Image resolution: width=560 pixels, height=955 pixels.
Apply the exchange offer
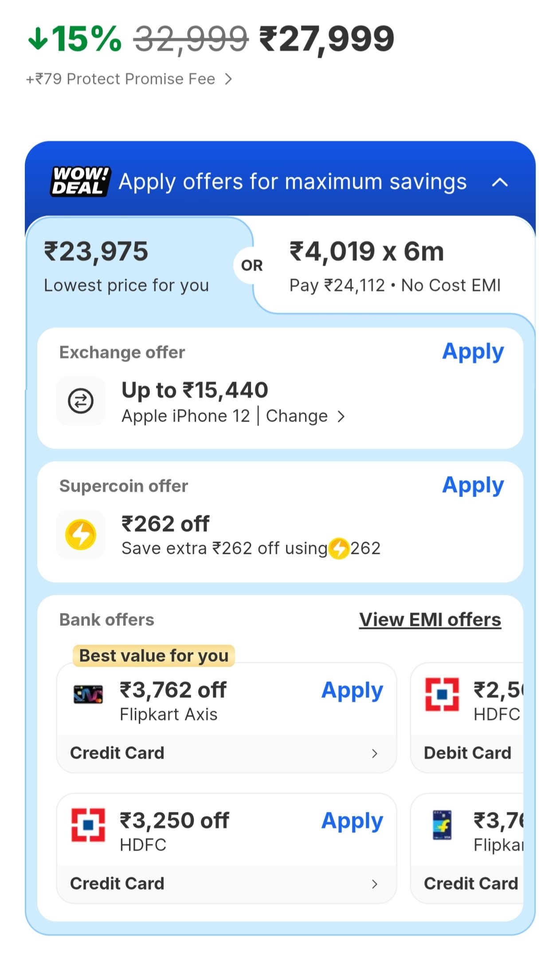(x=473, y=352)
